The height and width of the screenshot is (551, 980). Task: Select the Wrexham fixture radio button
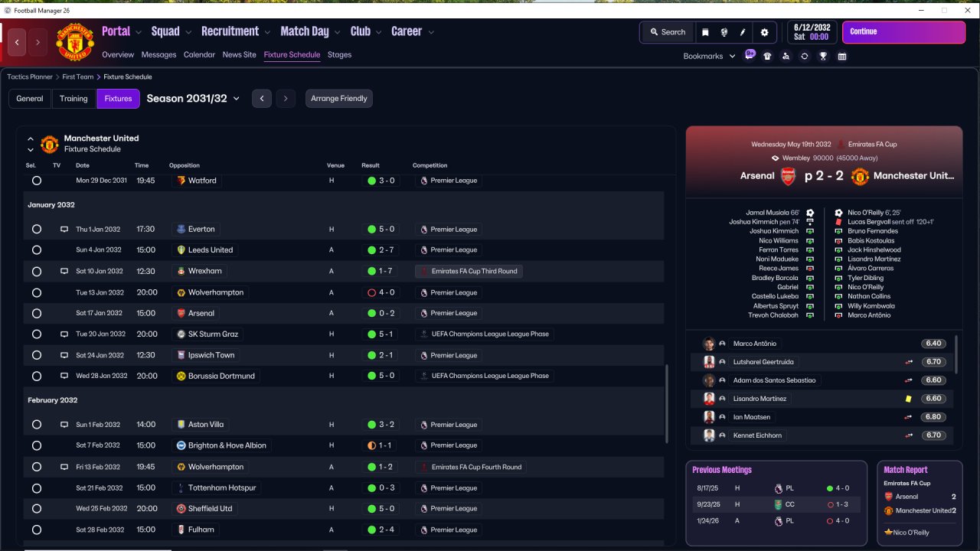(x=37, y=271)
